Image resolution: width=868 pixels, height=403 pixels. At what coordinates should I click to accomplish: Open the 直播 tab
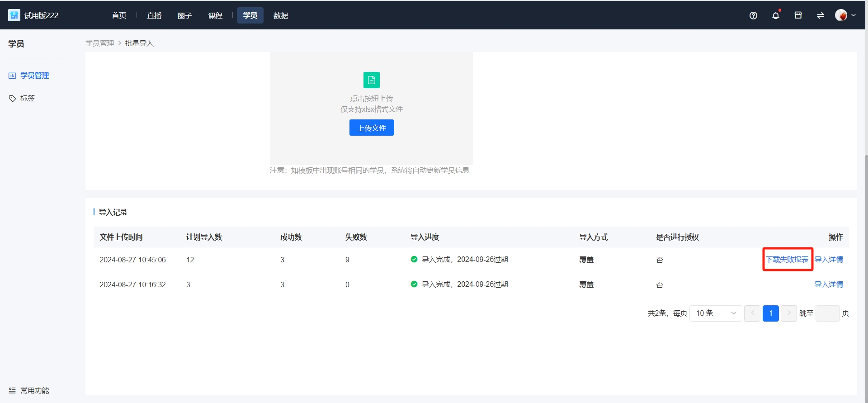[154, 15]
